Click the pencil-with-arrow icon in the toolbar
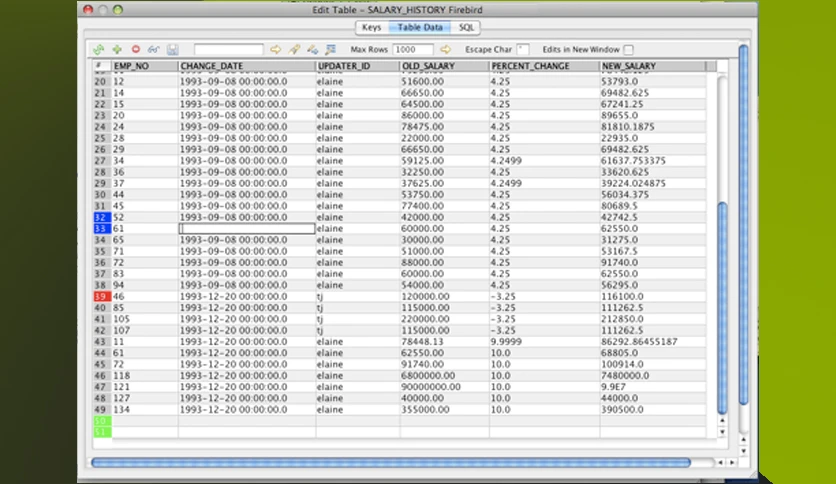Viewport: 836px width, 484px height. click(312, 50)
